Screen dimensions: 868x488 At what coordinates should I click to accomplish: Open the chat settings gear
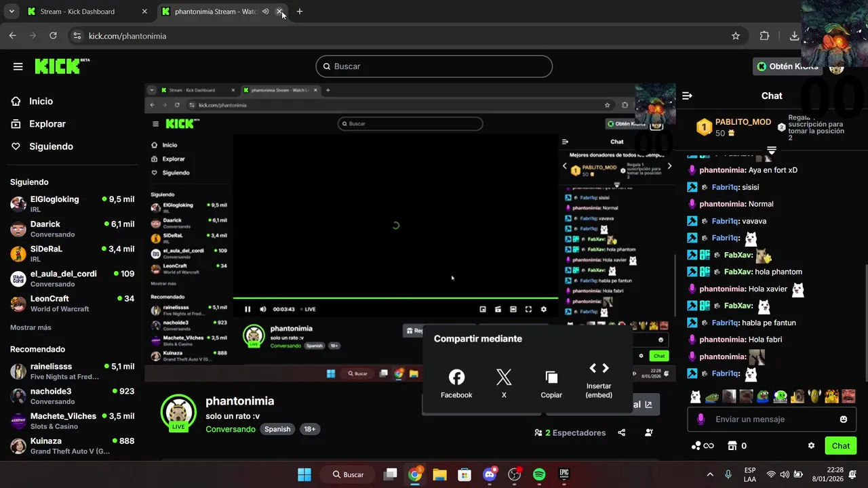click(811, 446)
